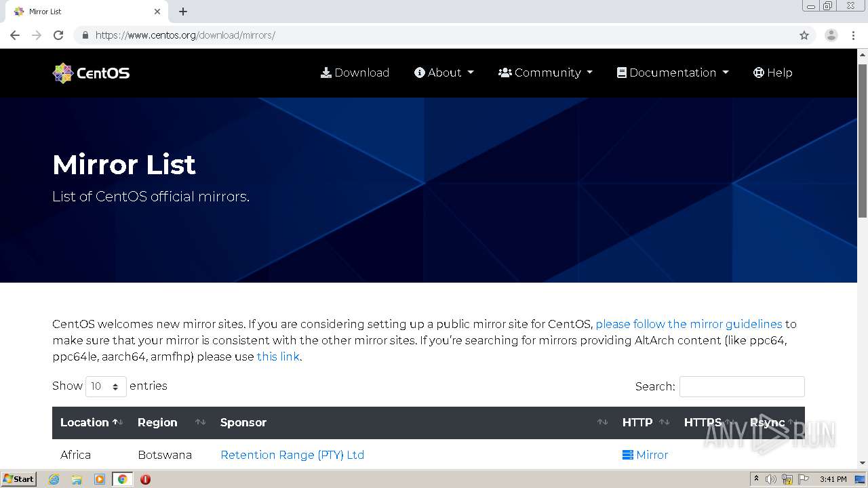Click the address bar URL
Screen dimensions: 868x488
pyautogui.click(x=185, y=35)
